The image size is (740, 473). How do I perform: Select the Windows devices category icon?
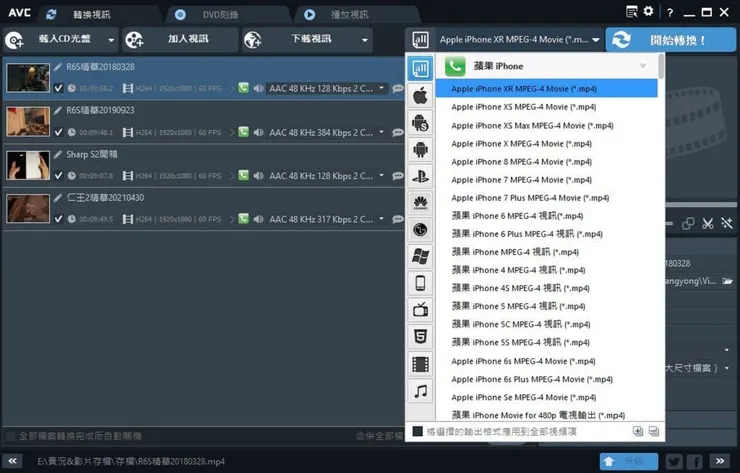pyautogui.click(x=420, y=256)
